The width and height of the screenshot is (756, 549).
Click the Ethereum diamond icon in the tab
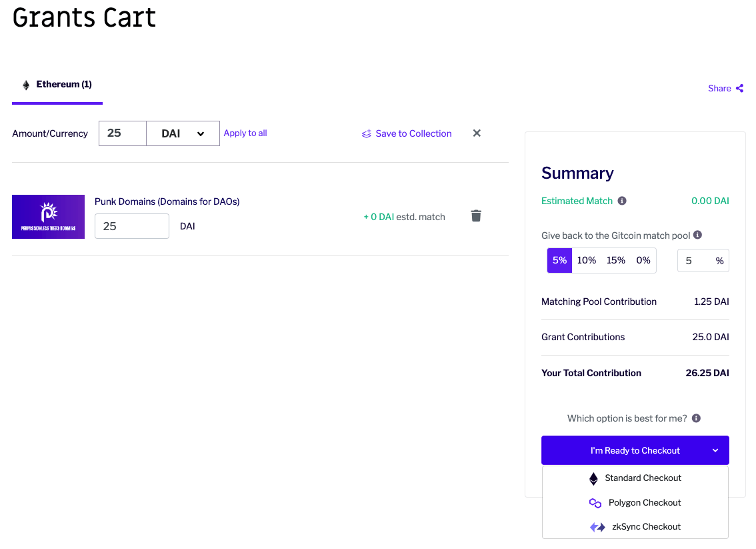[x=26, y=85]
